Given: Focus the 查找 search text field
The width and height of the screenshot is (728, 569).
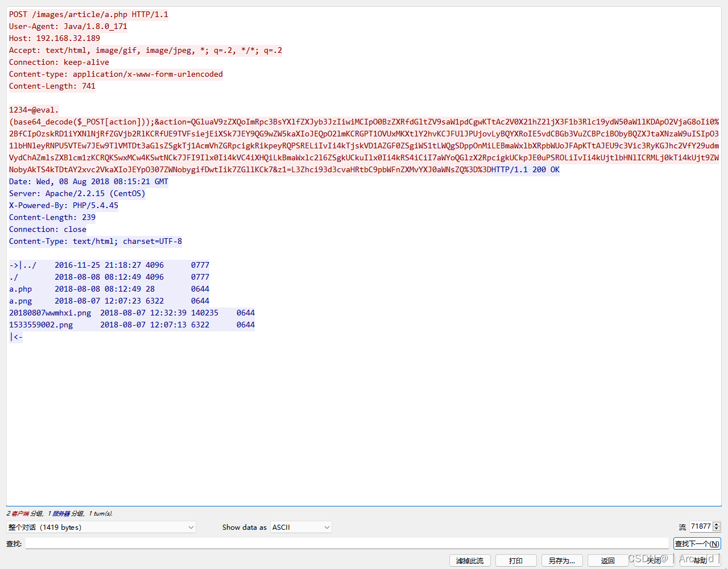Looking at the screenshot, I should click(347, 544).
